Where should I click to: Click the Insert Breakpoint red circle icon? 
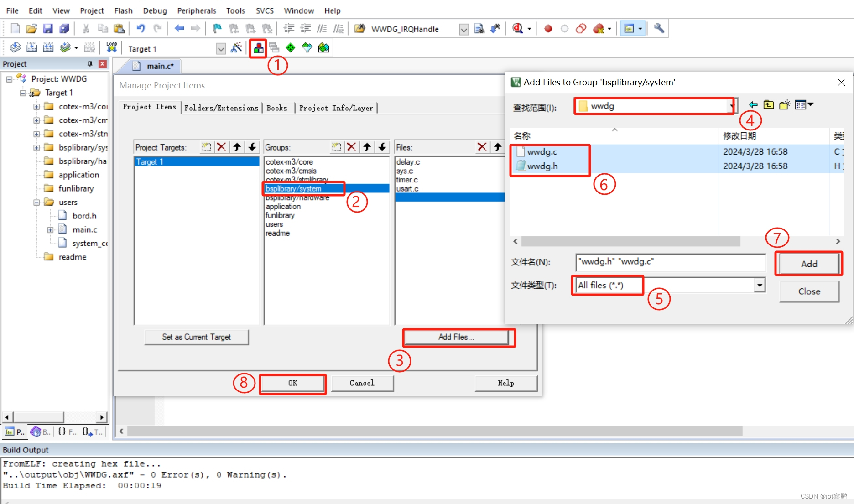[548, 29]
